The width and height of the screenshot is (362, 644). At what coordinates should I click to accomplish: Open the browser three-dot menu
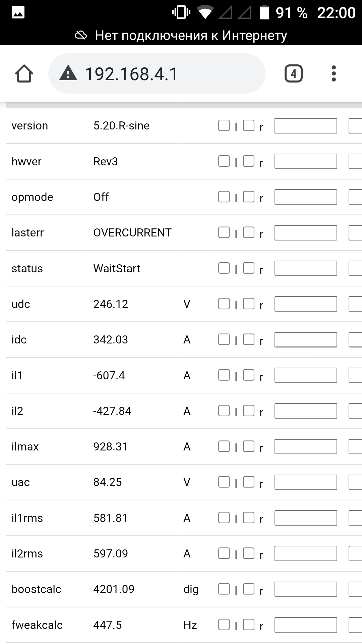(334, 74)
